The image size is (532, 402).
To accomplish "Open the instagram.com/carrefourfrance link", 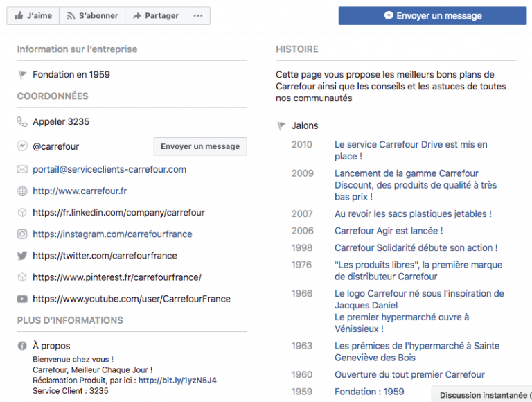I will click(x=112, y=234).
